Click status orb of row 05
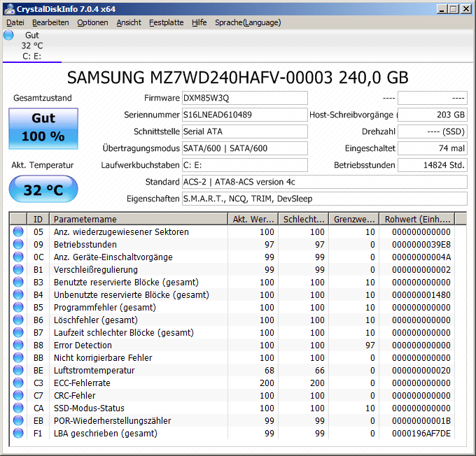The width and height of the screenshot is (476, 456). [18, 231]
